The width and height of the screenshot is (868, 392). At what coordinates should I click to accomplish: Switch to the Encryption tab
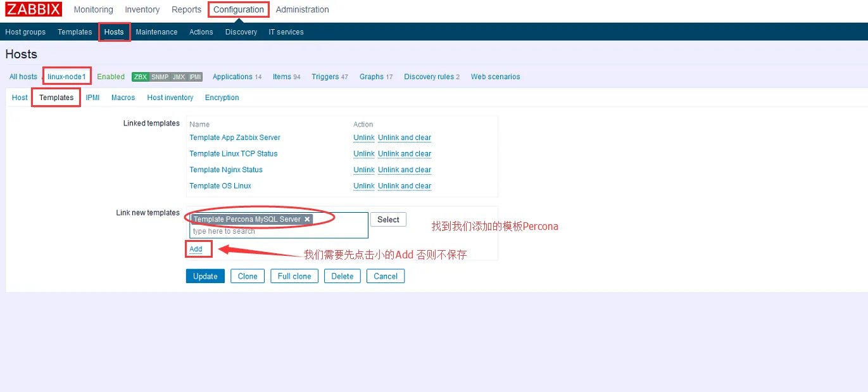[x=222, y=98]
